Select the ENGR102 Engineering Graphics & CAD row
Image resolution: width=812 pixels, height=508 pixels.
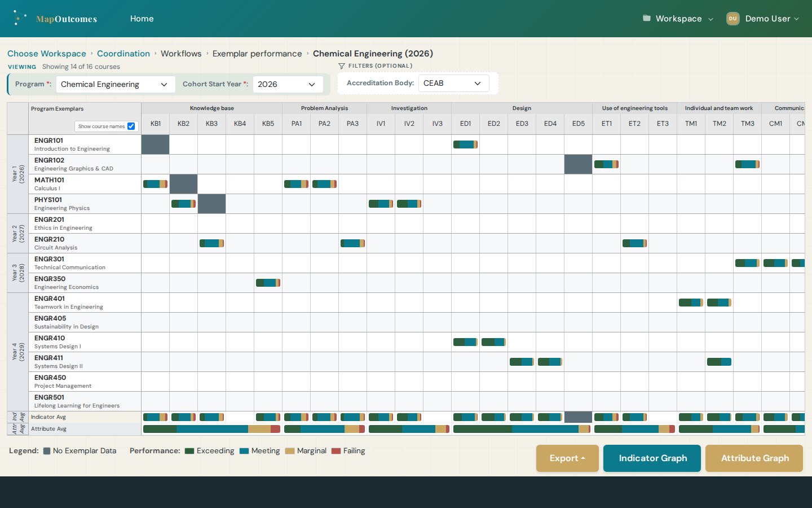(x=85, y=164)
